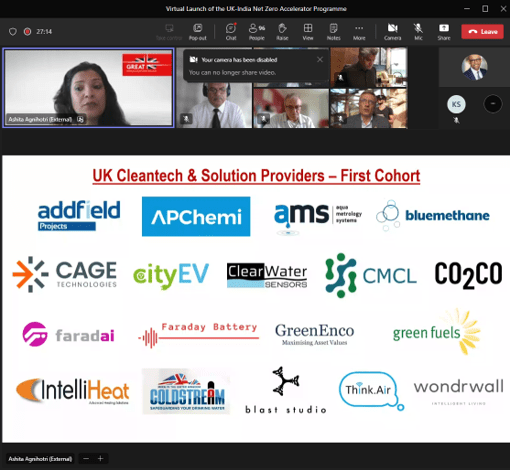
Task: Unmute the Mic
Action: pyautogui.click(x=418, y=32)
